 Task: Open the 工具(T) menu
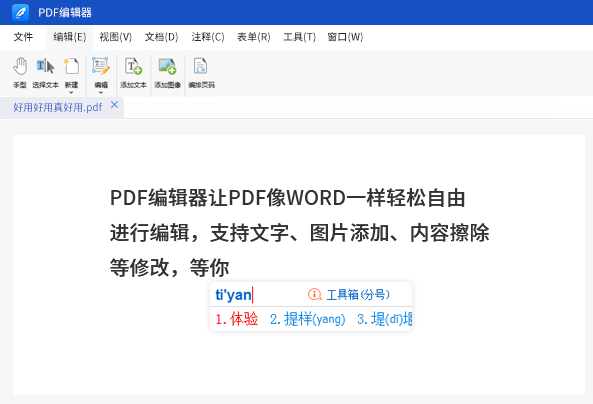point(299,37)
